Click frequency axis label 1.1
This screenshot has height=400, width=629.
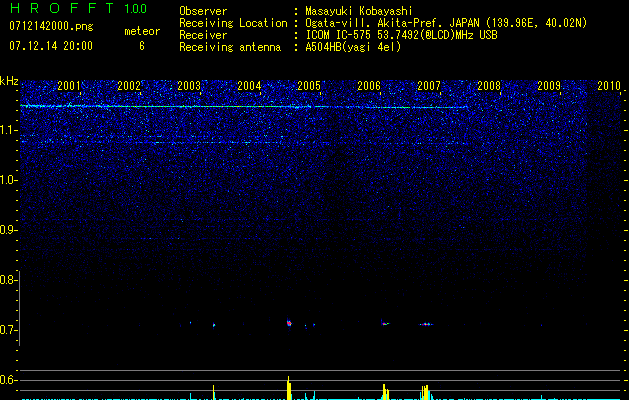click(8, 130)
